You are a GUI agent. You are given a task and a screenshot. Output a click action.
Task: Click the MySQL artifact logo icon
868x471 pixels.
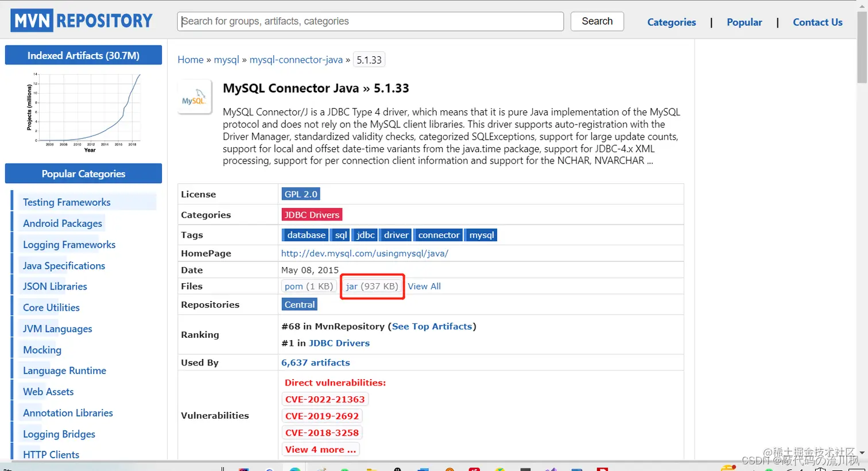click(195, 97)
